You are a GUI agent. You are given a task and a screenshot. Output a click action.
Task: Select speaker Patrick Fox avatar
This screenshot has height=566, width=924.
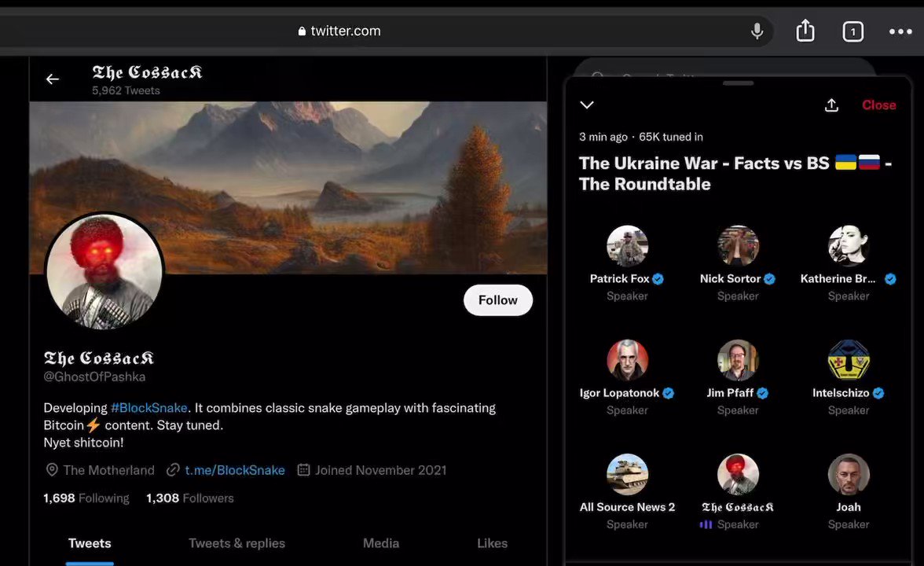click(627, 246)
